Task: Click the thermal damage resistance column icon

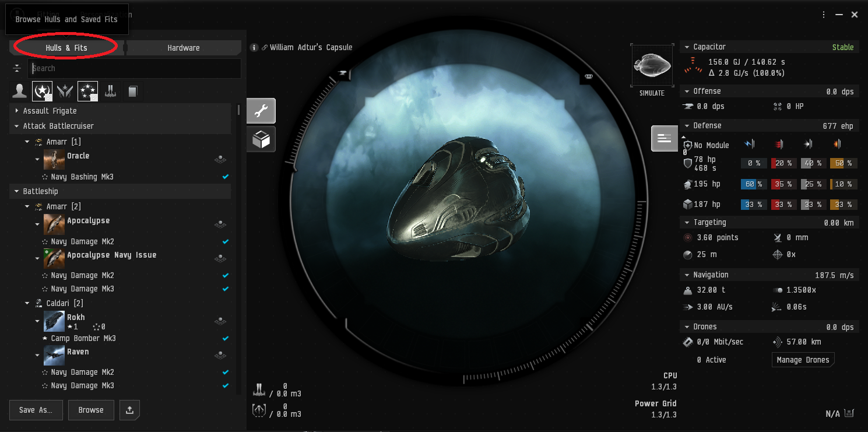Action: coord(779,144)
